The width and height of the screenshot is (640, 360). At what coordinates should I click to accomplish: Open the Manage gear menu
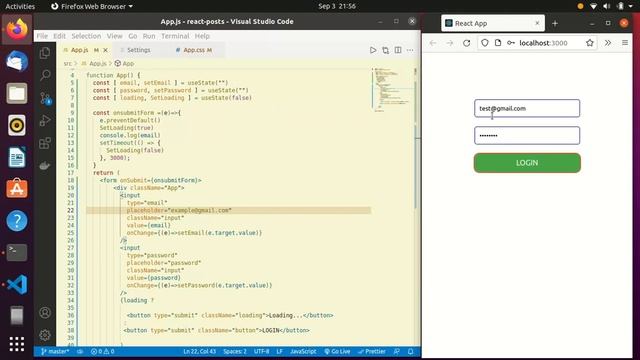click(x=45, y=335)
